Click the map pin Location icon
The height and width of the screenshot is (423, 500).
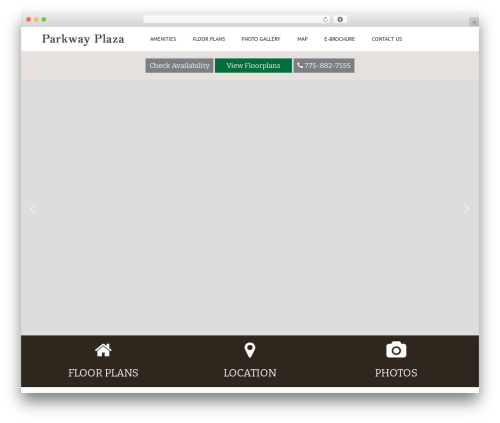(x=250, y=350)
